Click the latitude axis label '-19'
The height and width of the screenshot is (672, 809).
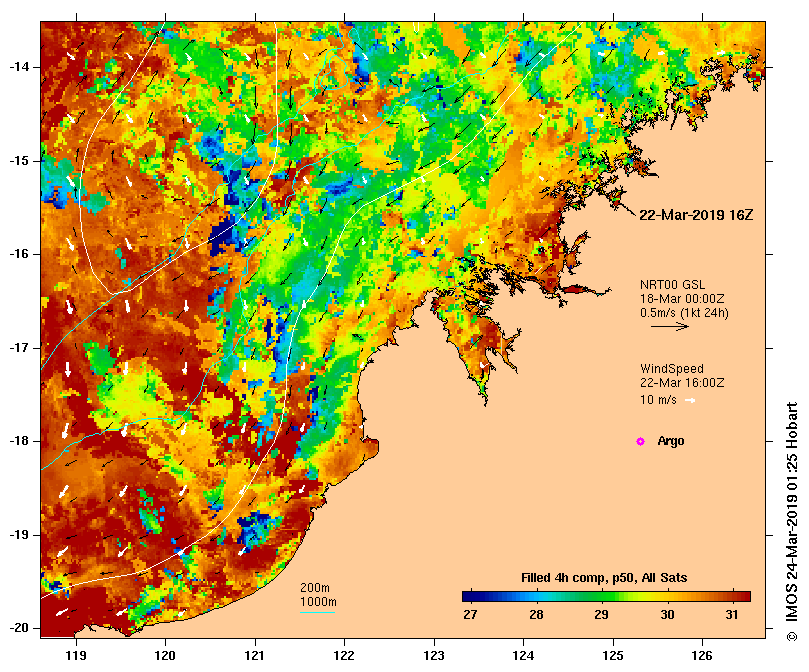point(20,535)
